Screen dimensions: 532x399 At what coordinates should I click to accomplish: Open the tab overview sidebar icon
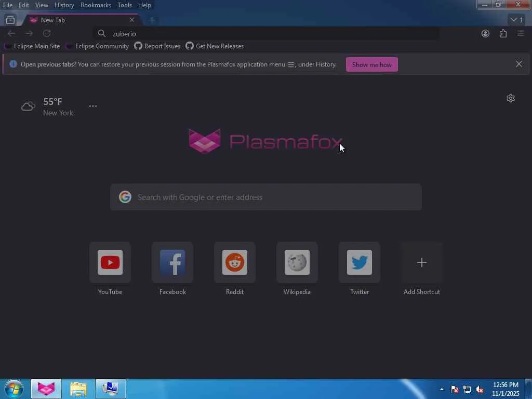[x=10, y=20]
